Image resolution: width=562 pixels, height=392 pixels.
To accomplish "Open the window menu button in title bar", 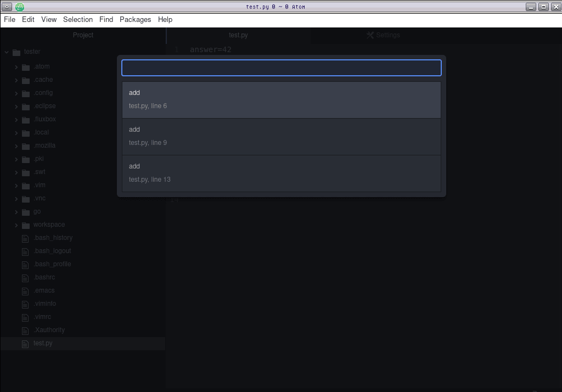I will tap(7, 7).
